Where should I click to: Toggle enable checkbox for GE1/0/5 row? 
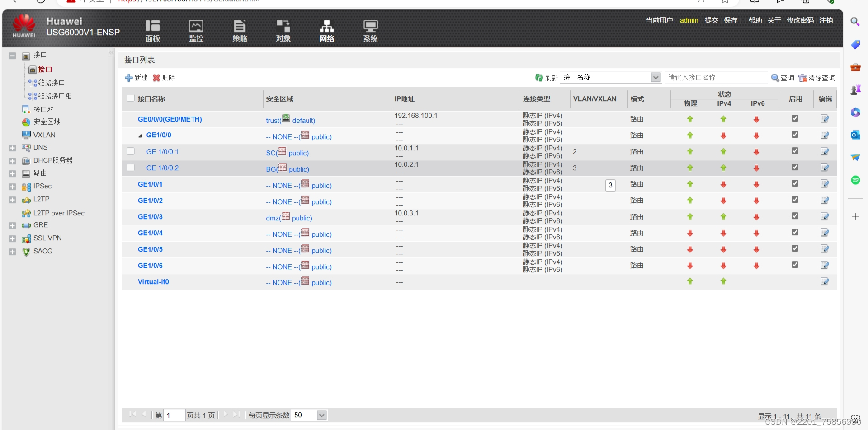(x=795, y=248)
